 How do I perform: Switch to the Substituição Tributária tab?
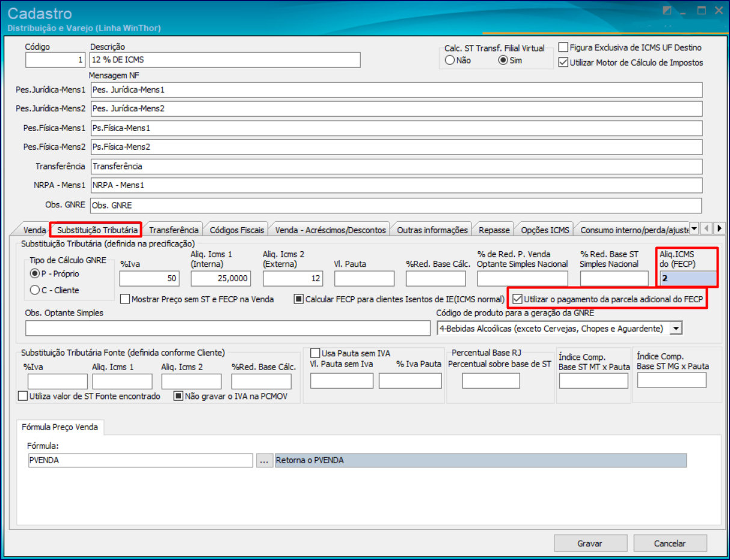97,230
